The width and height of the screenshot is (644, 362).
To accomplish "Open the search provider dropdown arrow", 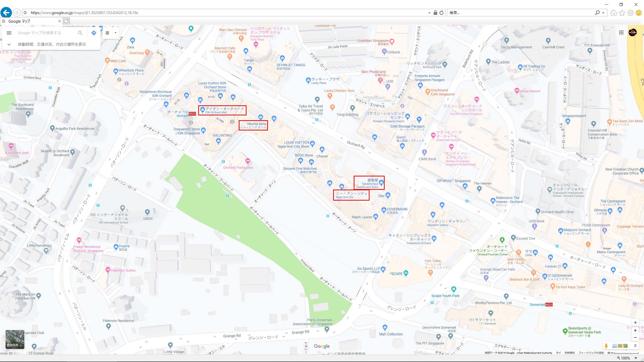I will click(603, 13).
